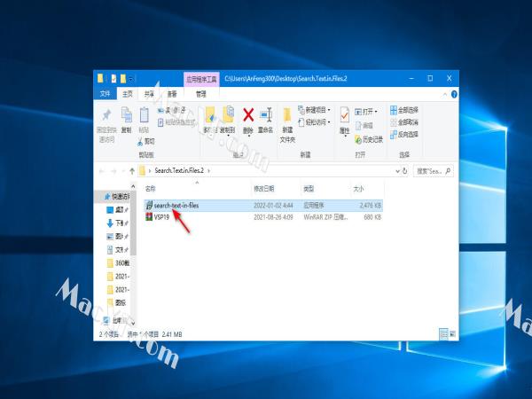Click the Properties icon in title bar toolbar
The height and width of the screenshot is (399, 532).
113,79
